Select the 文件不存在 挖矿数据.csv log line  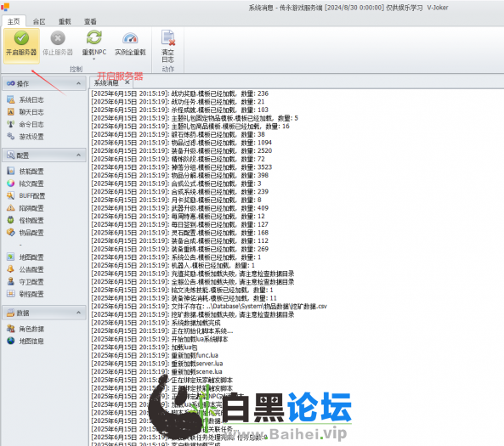coord(209,306)
